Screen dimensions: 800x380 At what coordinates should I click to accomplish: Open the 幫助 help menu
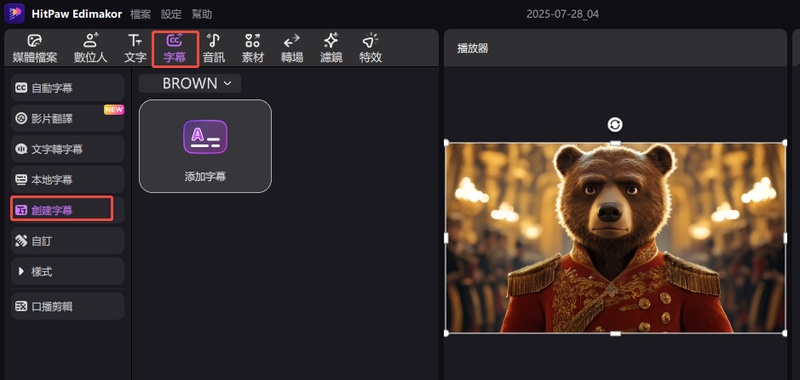[x=202, y=14]
